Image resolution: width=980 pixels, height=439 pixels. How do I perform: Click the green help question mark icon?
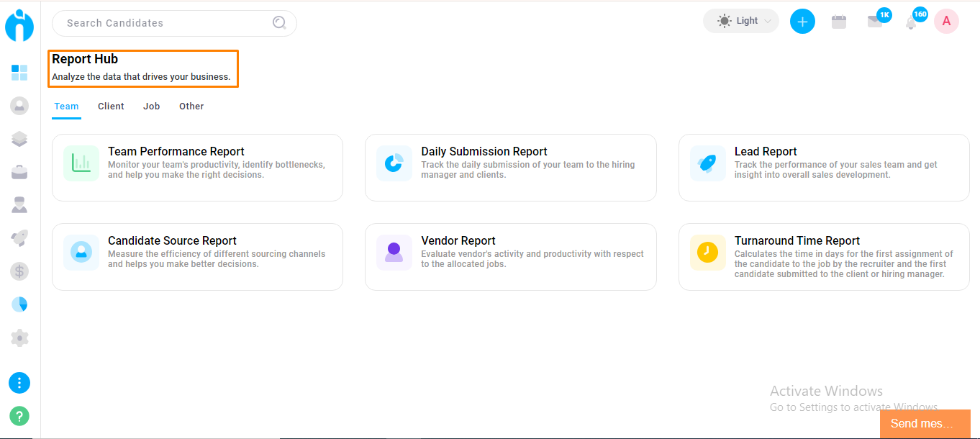[19, 416]
